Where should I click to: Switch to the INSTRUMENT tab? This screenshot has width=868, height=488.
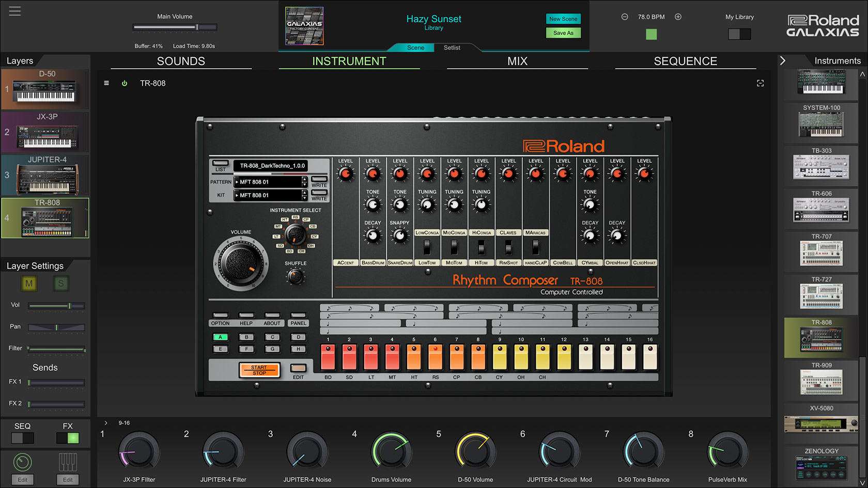click(x=349, y=61)
